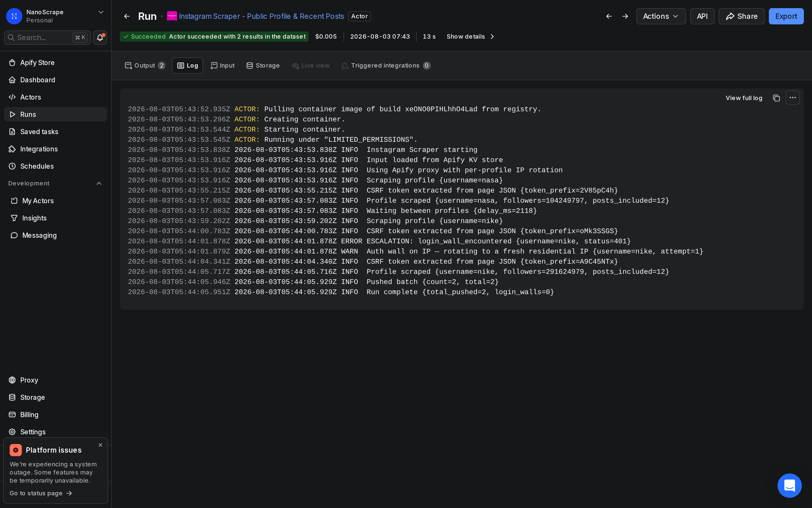Screen dimensions: 812x508
Task: Click log line "Running under LIMITED_PERMISSIONS"
Action: coord(273,140)
